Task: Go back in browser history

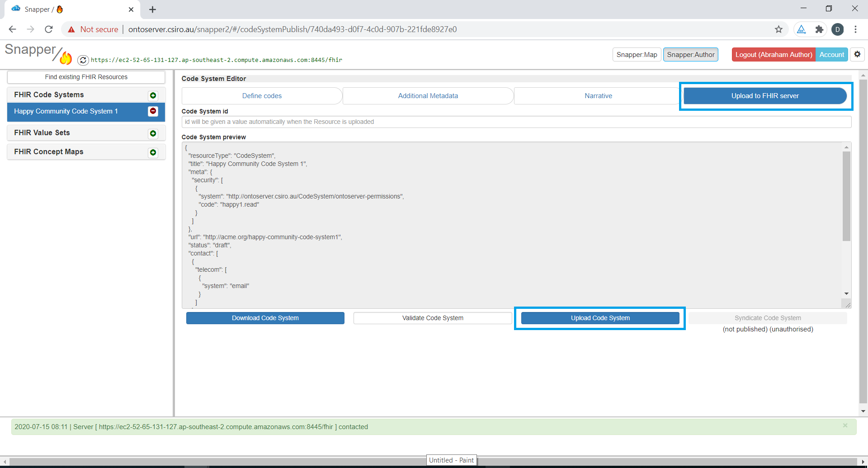Action: pyautogui.click(x=13, y=29)
